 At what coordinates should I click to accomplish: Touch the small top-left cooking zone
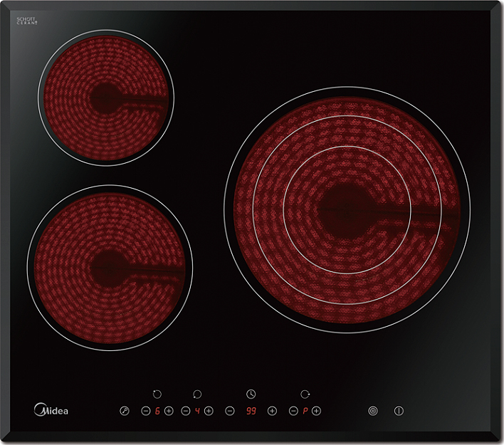coord(106,98)
